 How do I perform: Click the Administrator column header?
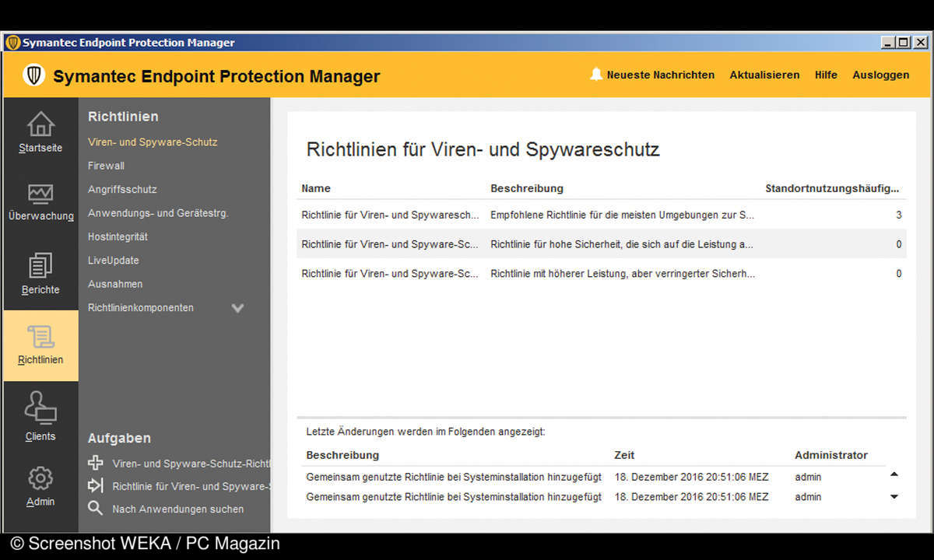(x=831, y=455)
